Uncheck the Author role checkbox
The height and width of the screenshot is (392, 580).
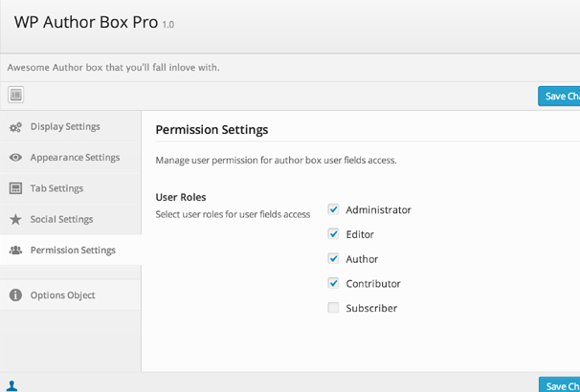click(333, 259)
